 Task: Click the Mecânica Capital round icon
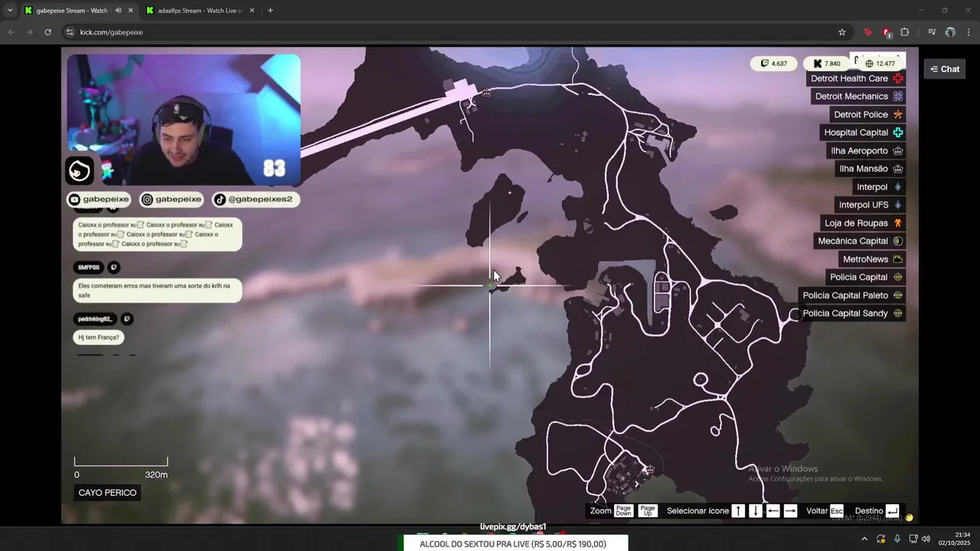pos(898,241)
